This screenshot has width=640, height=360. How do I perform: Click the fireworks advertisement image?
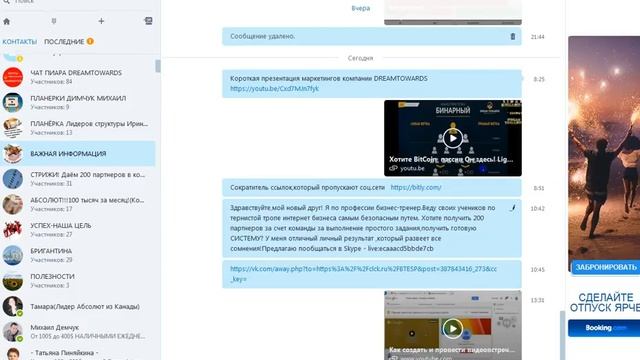coord(604,148)
